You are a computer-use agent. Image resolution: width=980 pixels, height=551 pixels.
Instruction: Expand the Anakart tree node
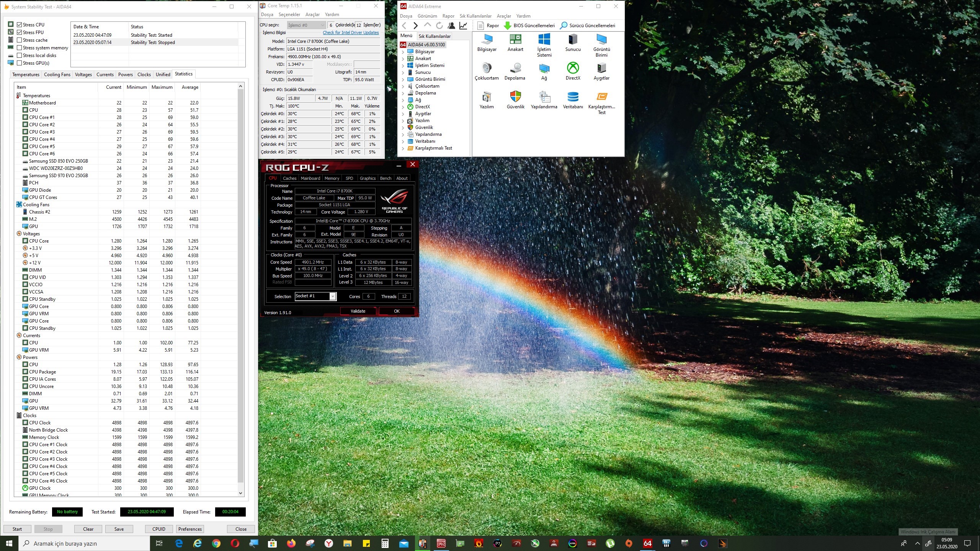tap(403, 59)
